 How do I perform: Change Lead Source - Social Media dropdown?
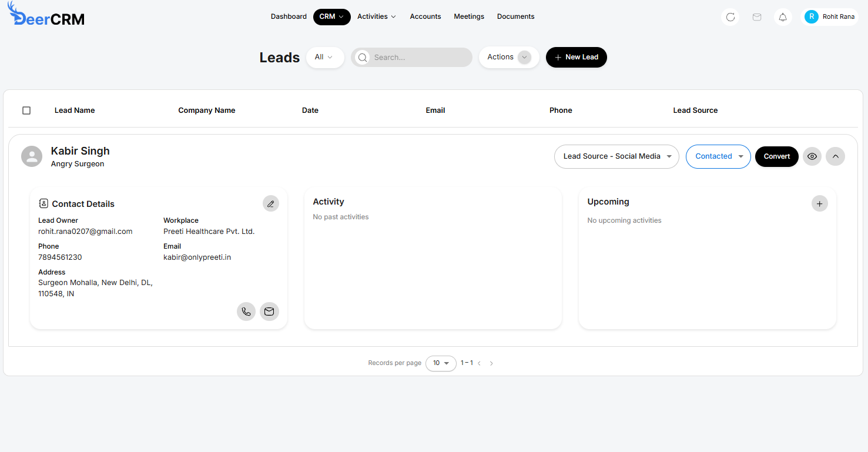616,156
